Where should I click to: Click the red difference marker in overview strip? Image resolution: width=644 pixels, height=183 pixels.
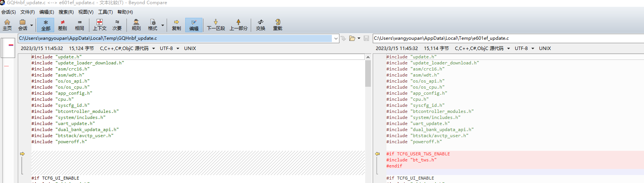click(11, 45)
